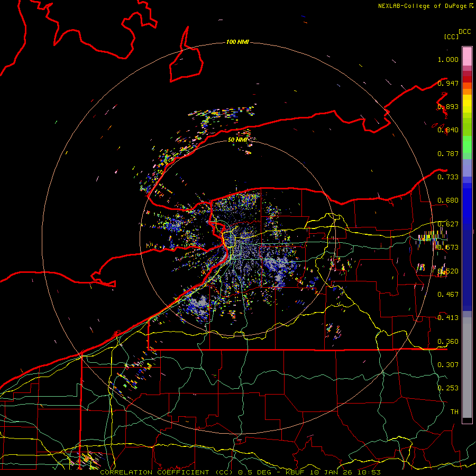
Task: Click the KBUF station ID in the footer
Action: [296, 472]
